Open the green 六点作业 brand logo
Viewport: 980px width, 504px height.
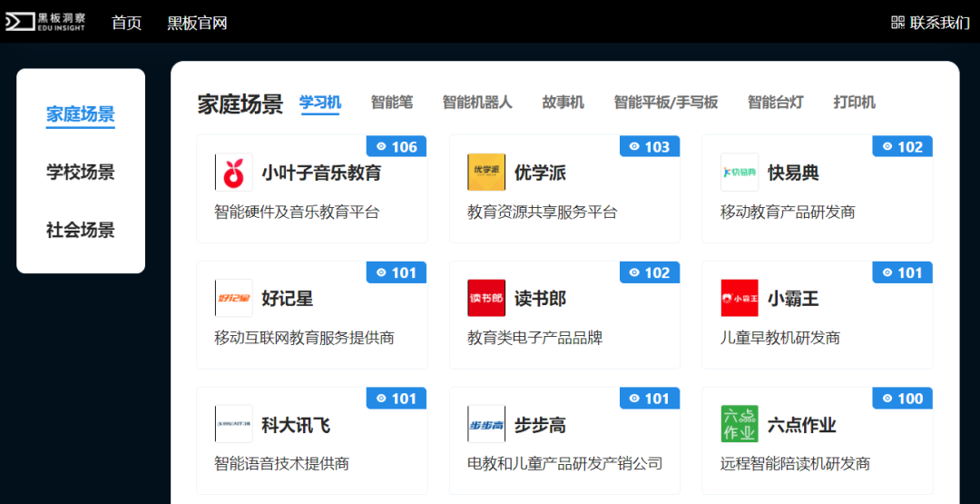[x=740, y=424]
